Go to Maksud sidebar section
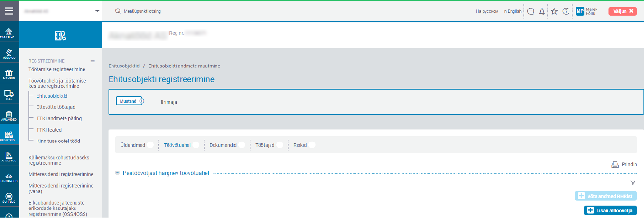Image resolution: width=644 pixels, height=218 pixels. click(9, 75)
